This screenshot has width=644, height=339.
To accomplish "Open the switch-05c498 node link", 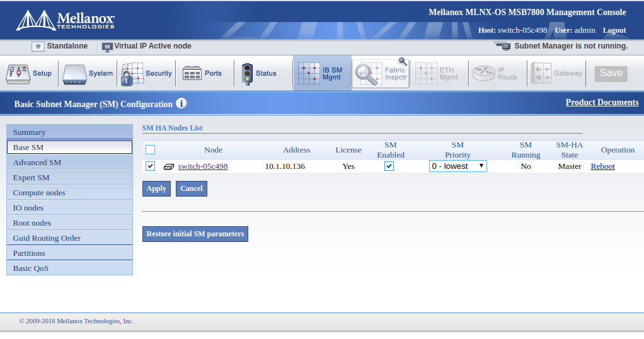I will [x=203, y=166].
